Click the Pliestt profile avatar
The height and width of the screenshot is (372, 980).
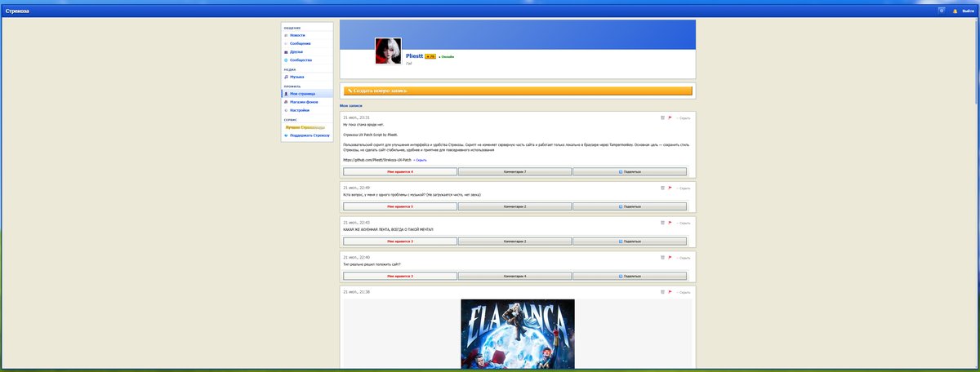pos(388,51)
